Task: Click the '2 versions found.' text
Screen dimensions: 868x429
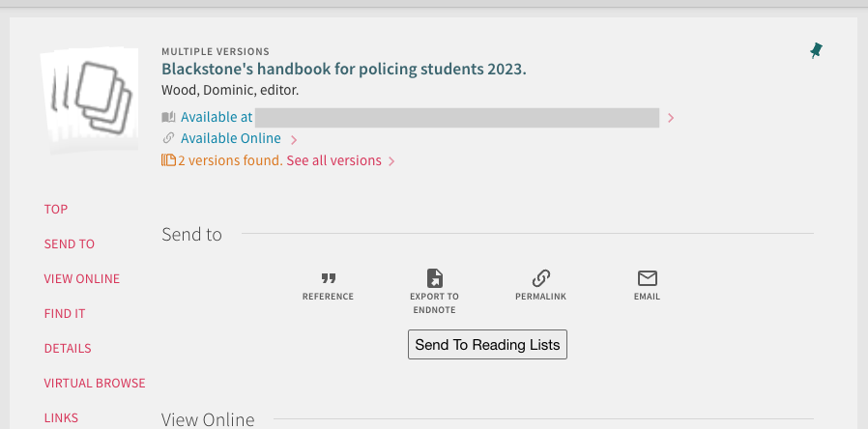Action: 230,160
